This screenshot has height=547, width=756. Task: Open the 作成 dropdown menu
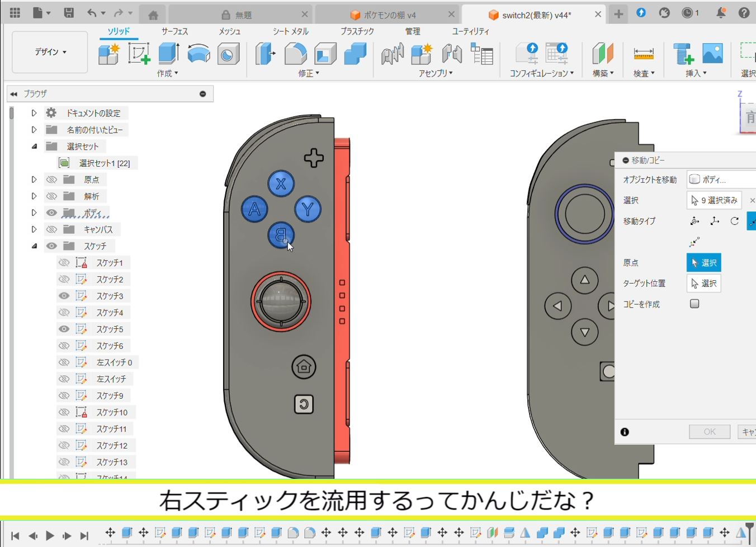[167, 73]
